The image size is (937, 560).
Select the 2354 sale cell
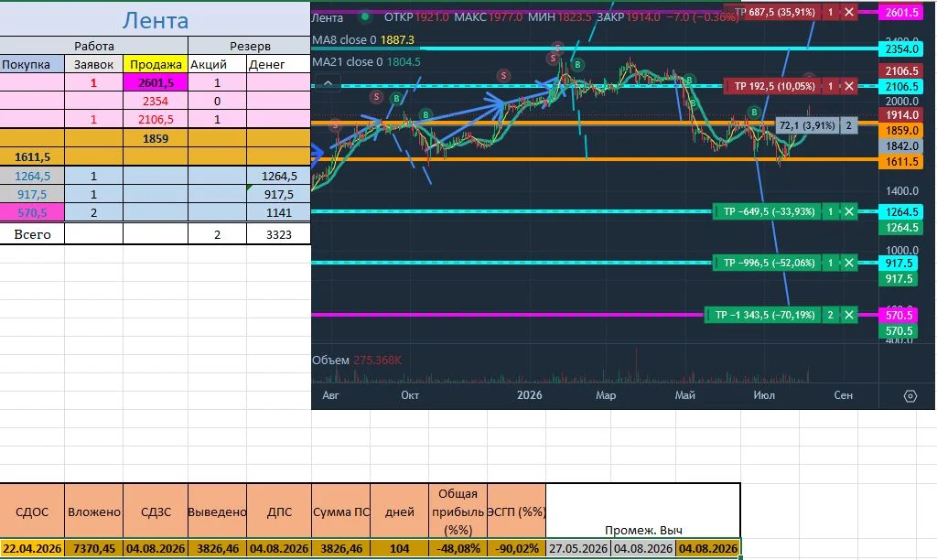[x=156, y=101]
